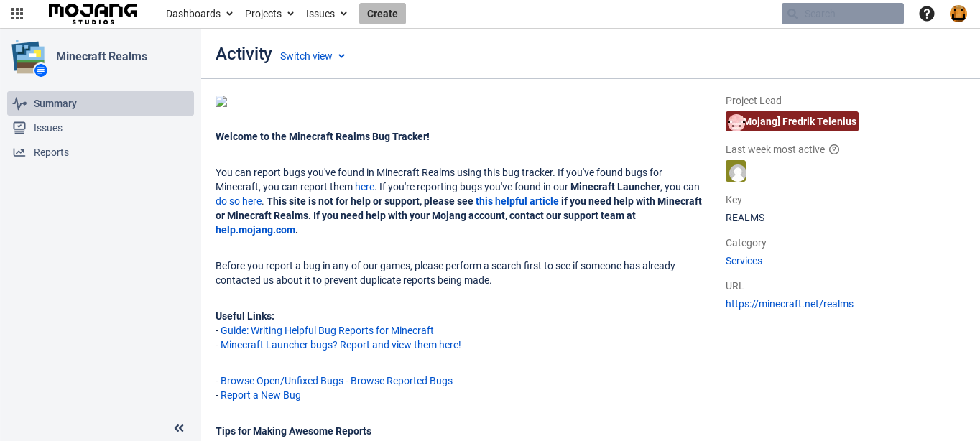Expand the Projects dropdown menu
This screenshot has height=441, width=980.
click(x=269, y=14)
